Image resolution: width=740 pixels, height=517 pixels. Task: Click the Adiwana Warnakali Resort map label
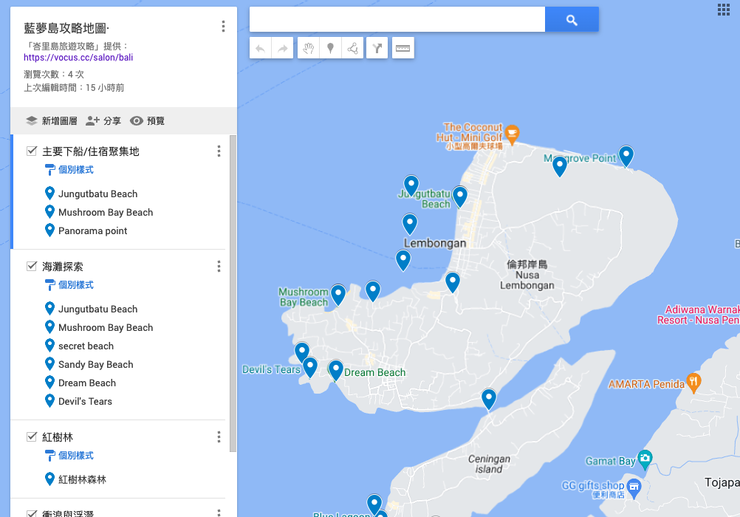tap(698, 315)
